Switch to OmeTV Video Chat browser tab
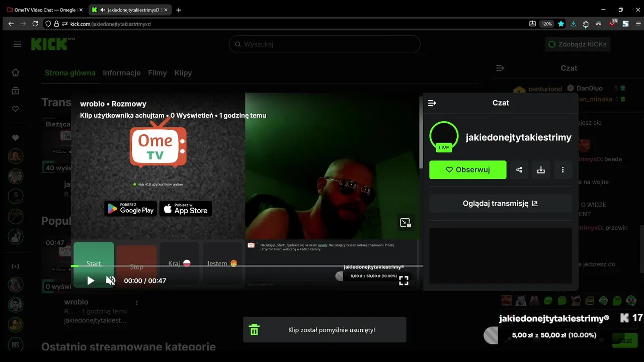 click(x=44, y=10)
